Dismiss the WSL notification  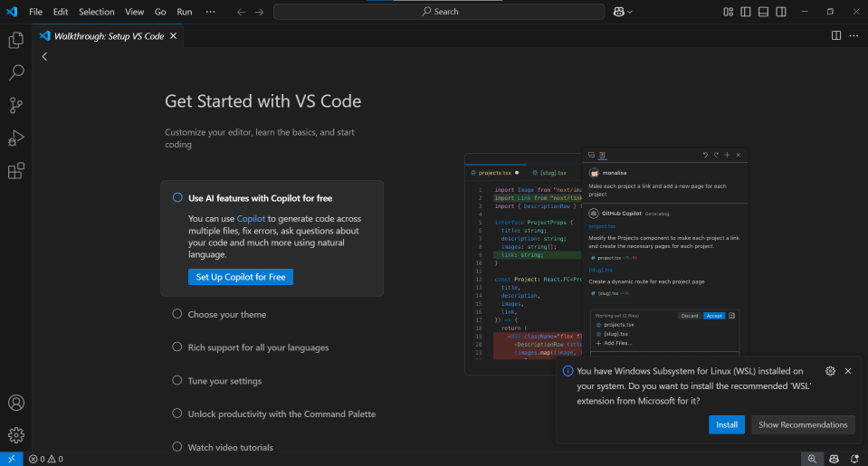[848, 371]
